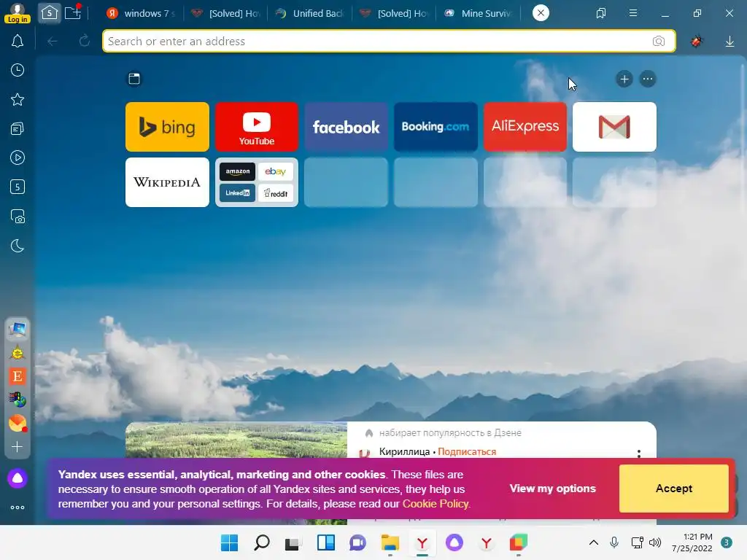The height and width of the screenshot is (560, 747).
Task: Open eBay in the folder tile
Action: click(275, 171)
